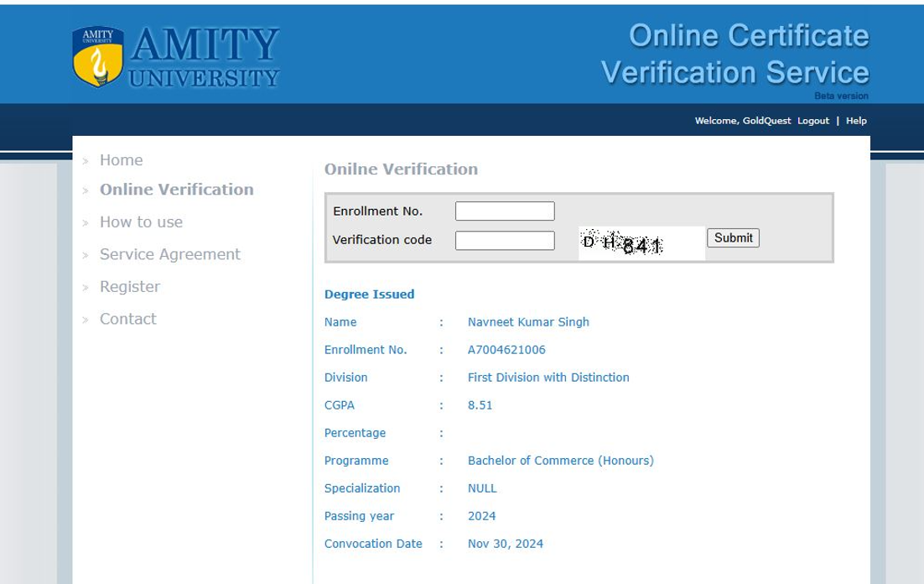Focus the Verification code input field
The width and height of the screenshot is (924, 584).
(505, 240)
